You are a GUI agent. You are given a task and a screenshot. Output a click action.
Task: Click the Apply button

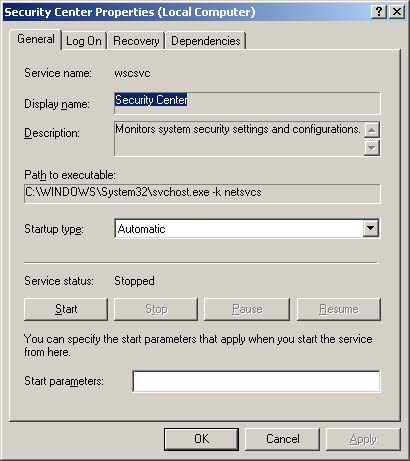tap(363, 439)
